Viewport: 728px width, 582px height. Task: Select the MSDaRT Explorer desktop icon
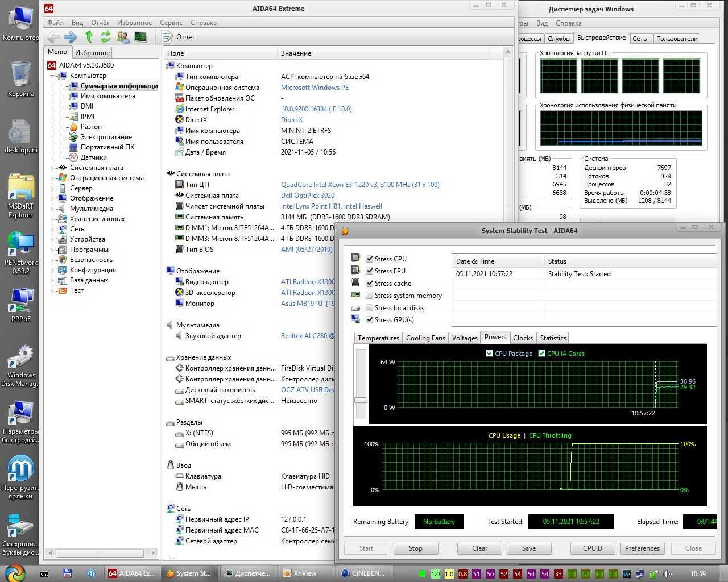pyautogui.click(x=21, y=196)
